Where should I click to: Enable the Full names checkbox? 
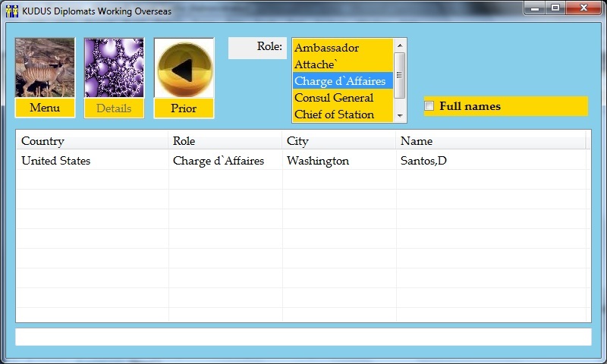click(x=429, y=106)
